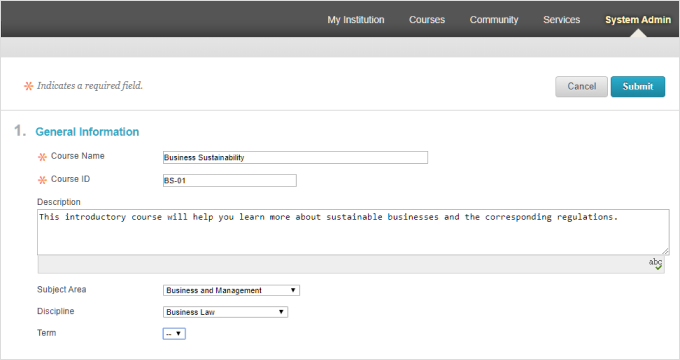Click the General Information heading
Viewport: 680px width, 360px height.
tap(87, 132)
